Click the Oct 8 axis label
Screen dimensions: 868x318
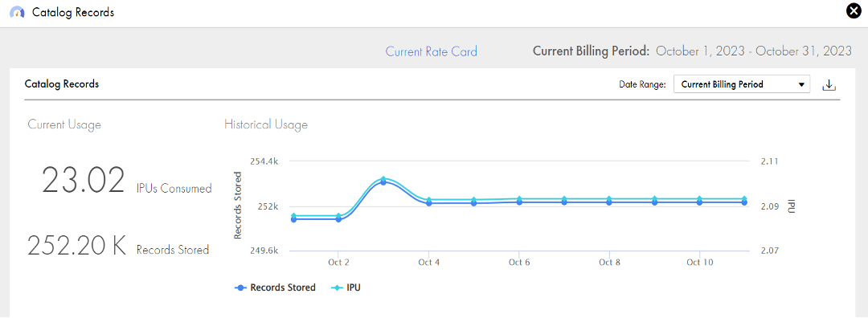(x=609, y=262)
